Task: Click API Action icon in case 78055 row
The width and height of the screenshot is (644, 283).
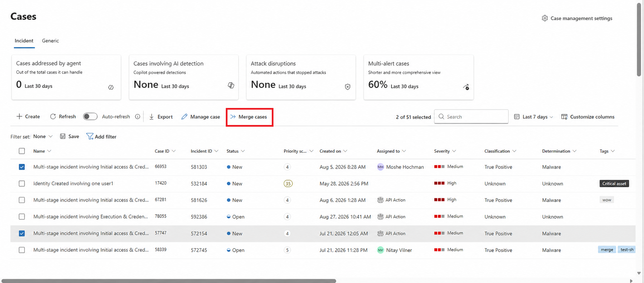Action: coord(380,217)
